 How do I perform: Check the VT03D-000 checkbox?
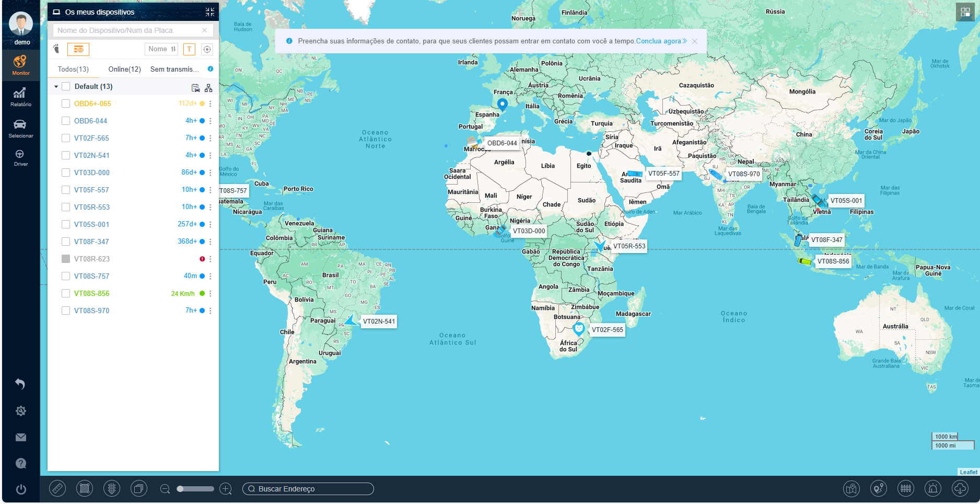[66, 173]
